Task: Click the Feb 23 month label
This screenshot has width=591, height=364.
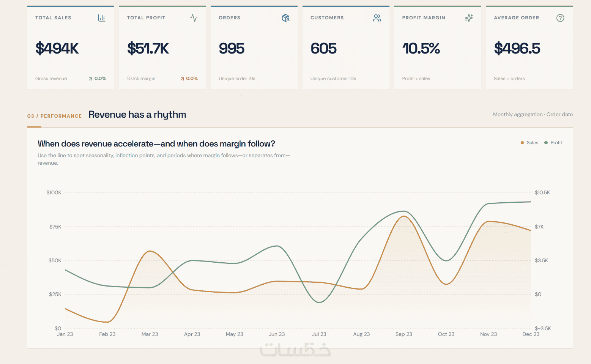Action: 107,334
